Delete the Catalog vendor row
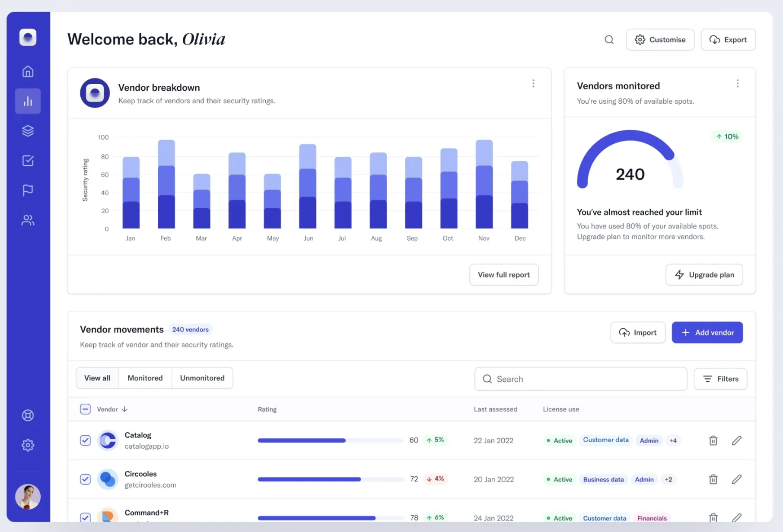 [x=713, y=440]
